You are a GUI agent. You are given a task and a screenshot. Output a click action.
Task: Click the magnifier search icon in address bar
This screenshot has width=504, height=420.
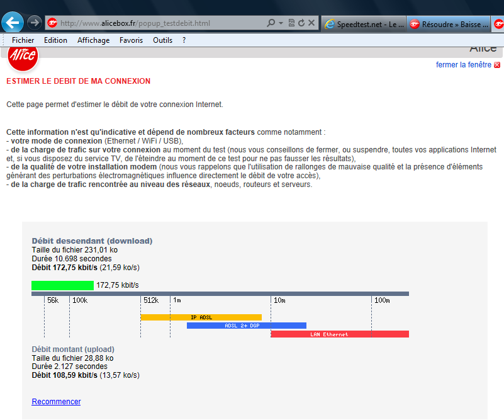pyautogui.click(x=271, y=23)
